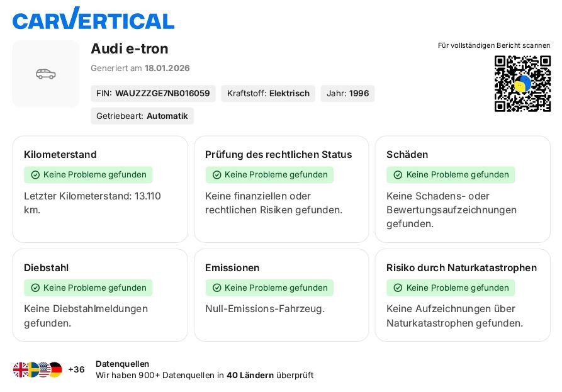Click the status badge under Naturkatastrophen

click(451, 288)
